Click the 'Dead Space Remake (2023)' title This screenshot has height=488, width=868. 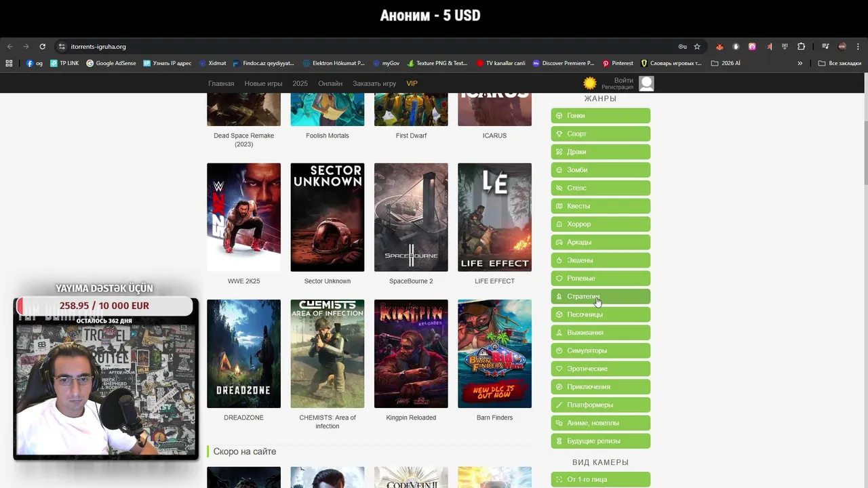(243, 140)
